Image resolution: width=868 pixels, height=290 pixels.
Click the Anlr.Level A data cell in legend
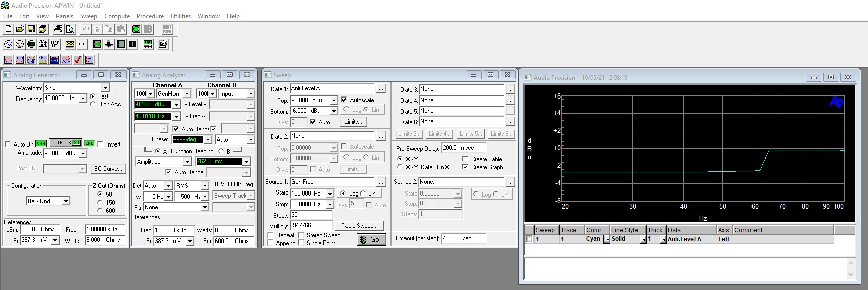point(691,239)
